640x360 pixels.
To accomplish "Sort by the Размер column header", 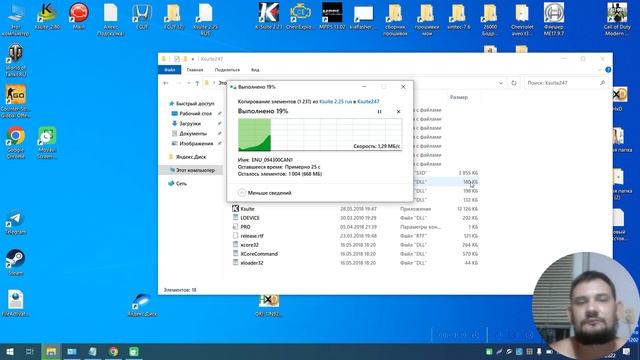I will pos(459,97).
